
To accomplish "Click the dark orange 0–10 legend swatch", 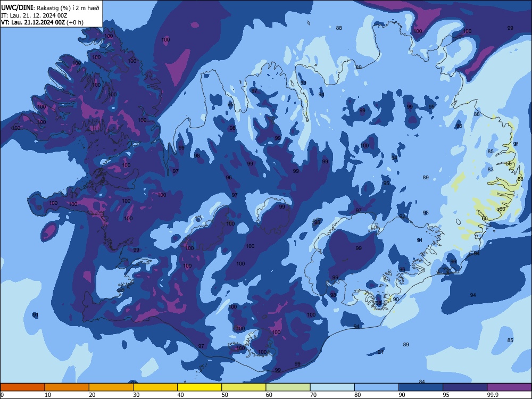I will 22,387.
